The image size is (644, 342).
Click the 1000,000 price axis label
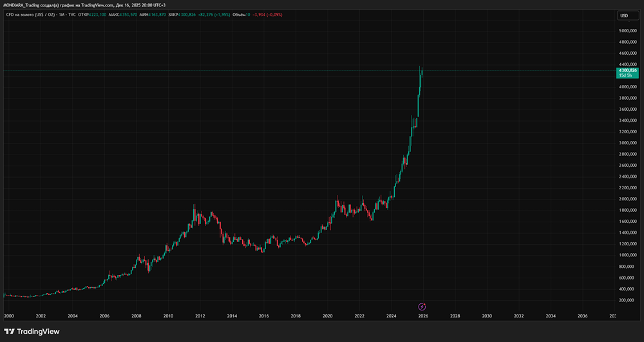pyautogui.click(x=627, y=255)
